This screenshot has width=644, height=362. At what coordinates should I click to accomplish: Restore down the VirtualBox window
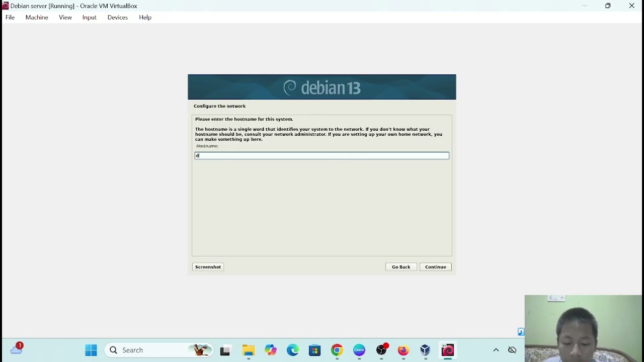pyautogui.click(x=608, y=6)
